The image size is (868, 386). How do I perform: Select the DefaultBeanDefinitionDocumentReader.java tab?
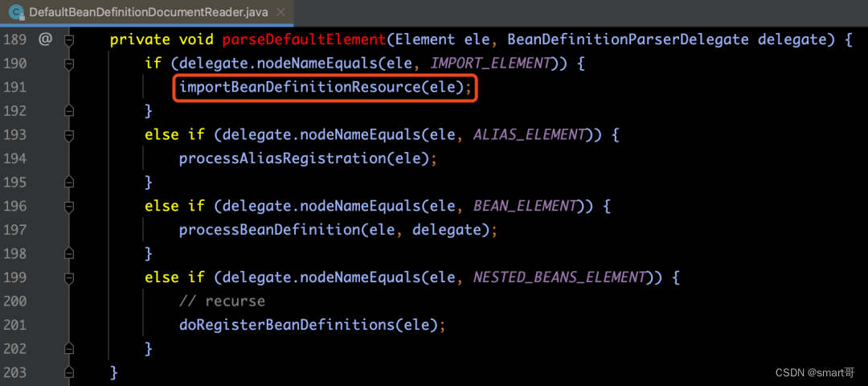coord(147,12)
